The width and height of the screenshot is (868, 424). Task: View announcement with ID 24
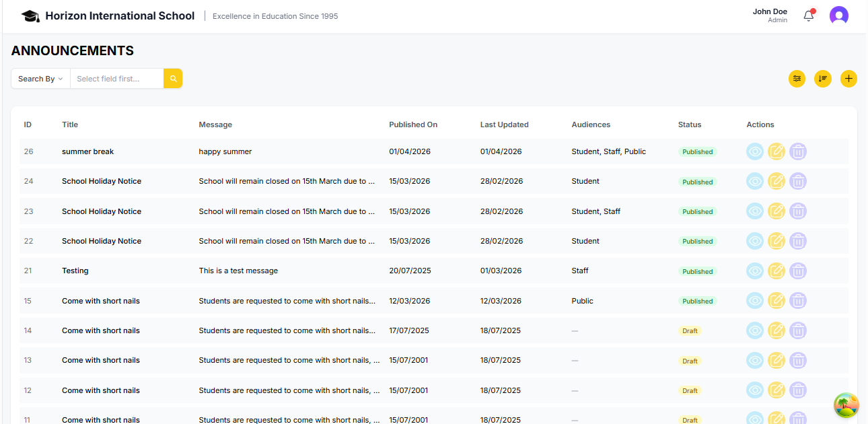[755, 181]
